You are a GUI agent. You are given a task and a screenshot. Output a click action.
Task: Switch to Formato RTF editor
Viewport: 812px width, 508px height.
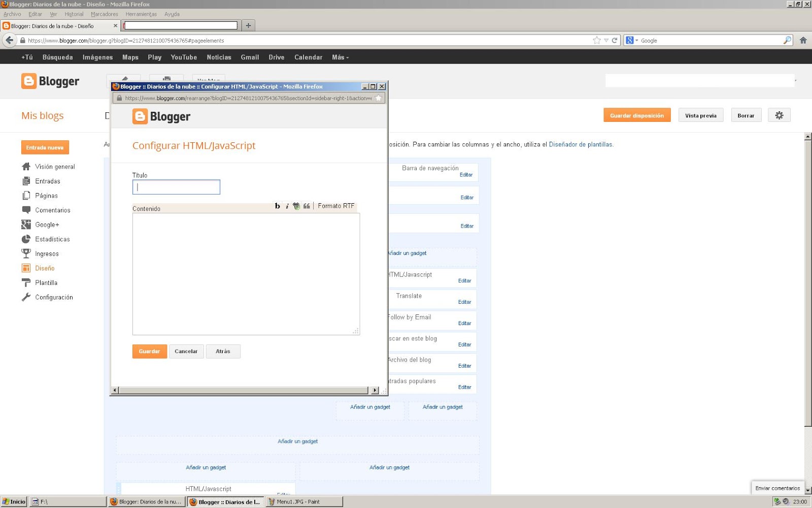click(x=336, y=206)
